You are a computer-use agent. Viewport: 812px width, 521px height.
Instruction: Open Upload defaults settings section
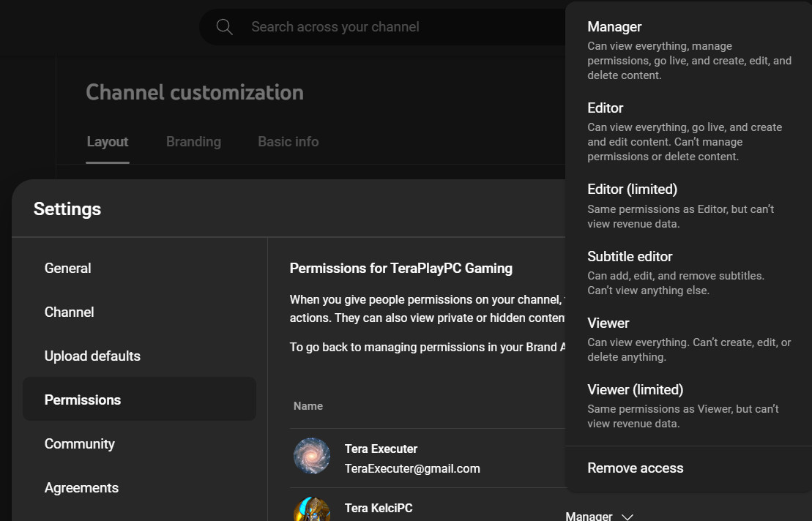pyautogui.click(x=139, y=356)
